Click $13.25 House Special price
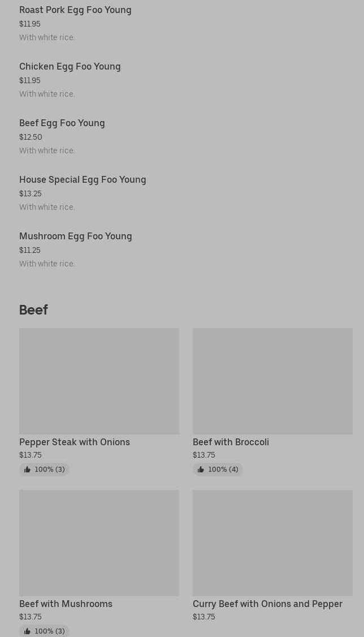Image resolution: width=364 pixels, height=637 pixels. (x=31, y=193)
